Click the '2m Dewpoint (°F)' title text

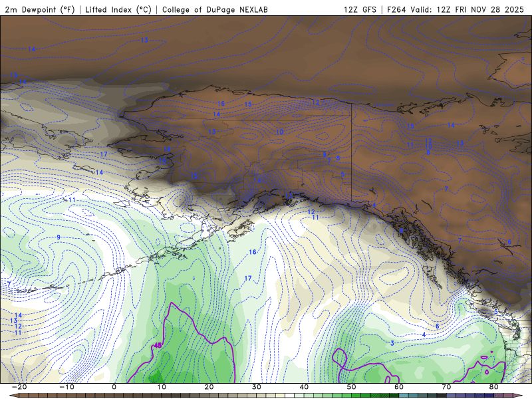coord(40,9)
